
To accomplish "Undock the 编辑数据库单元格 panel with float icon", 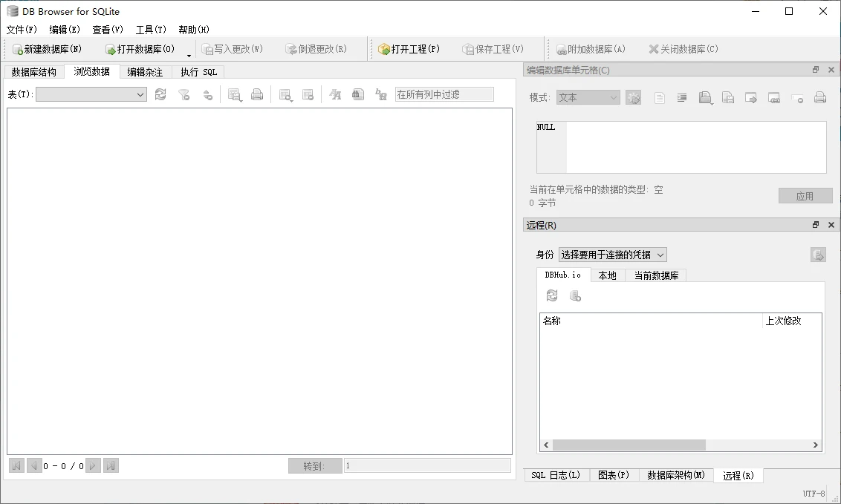I will click(x=816, y=70).
